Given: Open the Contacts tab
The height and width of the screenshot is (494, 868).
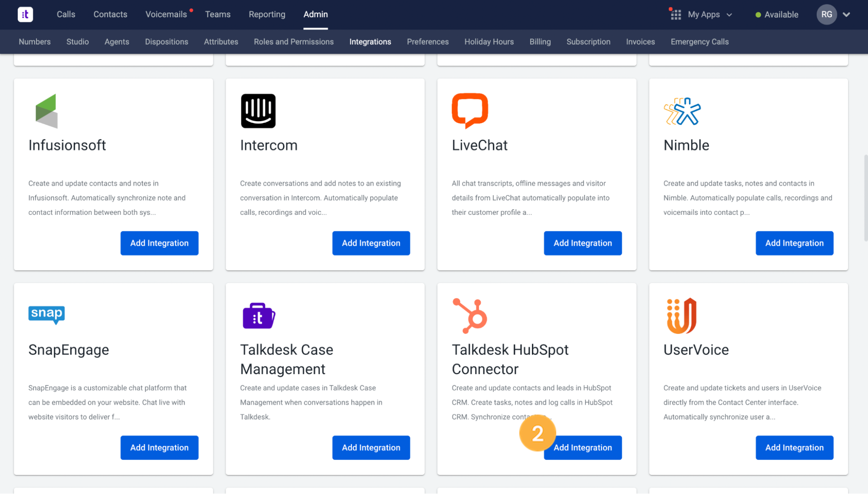Looking at the screenshot, I should [x=110, y=14].
